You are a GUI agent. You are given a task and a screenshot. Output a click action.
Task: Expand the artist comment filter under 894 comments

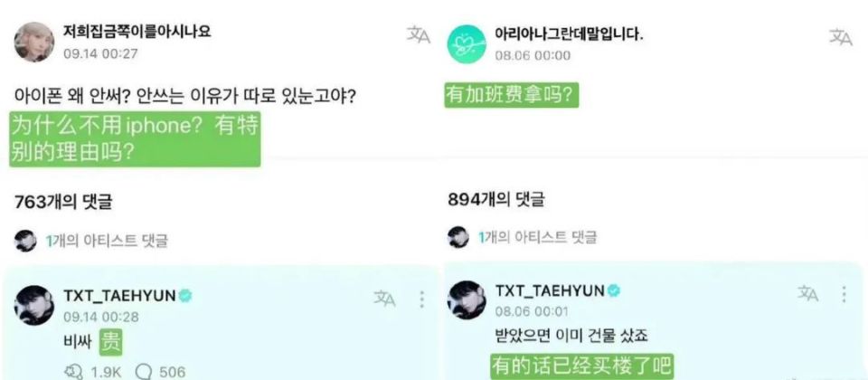coord(522,237)
